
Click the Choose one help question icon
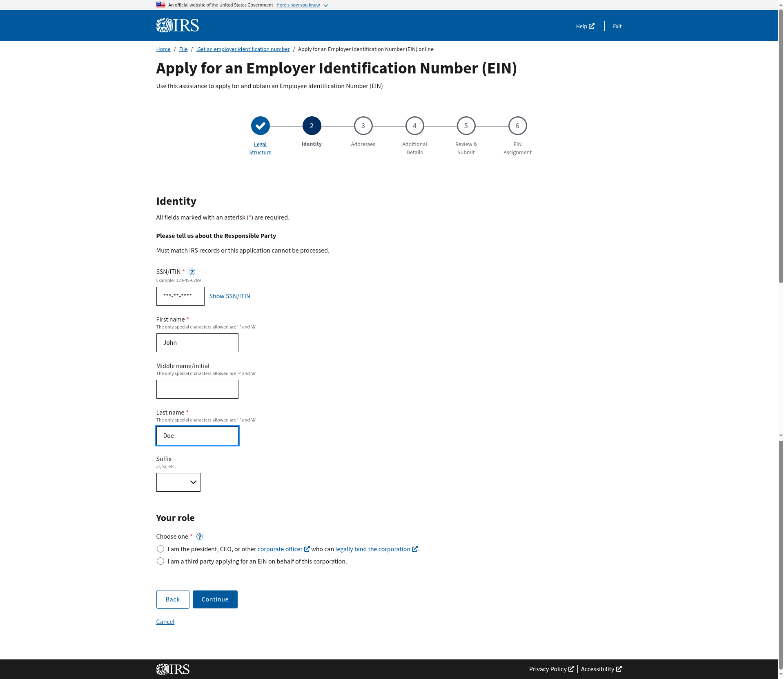[200, 537]
